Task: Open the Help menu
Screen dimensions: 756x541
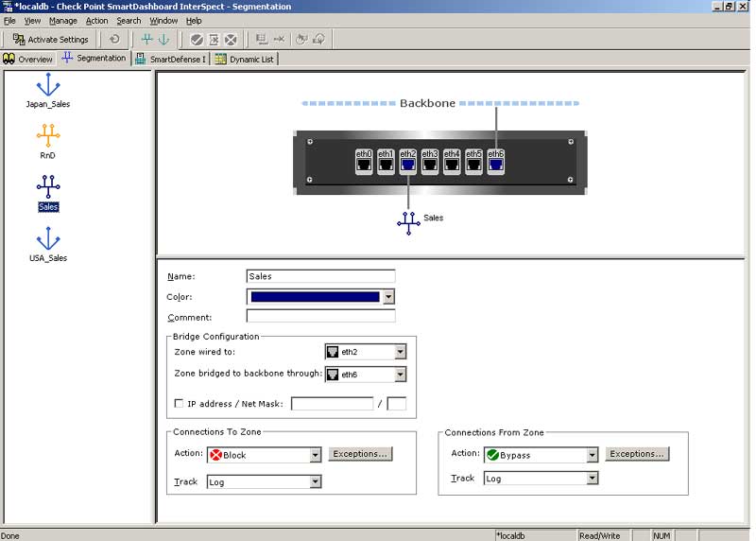Action: pyautogui.click(x=194, y=21)
